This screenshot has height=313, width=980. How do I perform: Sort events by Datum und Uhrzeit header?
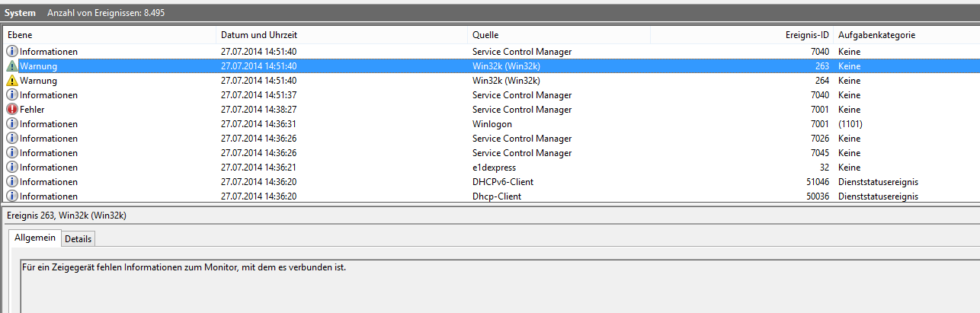coord(258,35)
